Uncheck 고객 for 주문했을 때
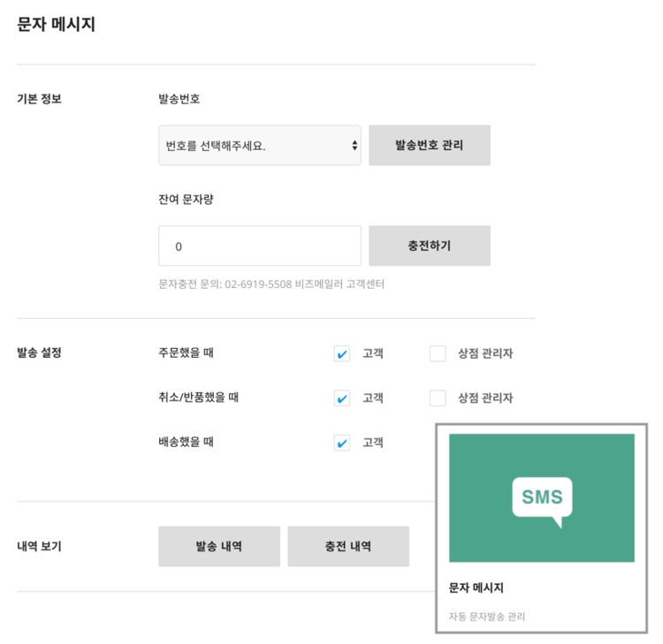Image resolution: width=663 pixels, height=644 pixels. pyautogui.click(x=342, y=354)
